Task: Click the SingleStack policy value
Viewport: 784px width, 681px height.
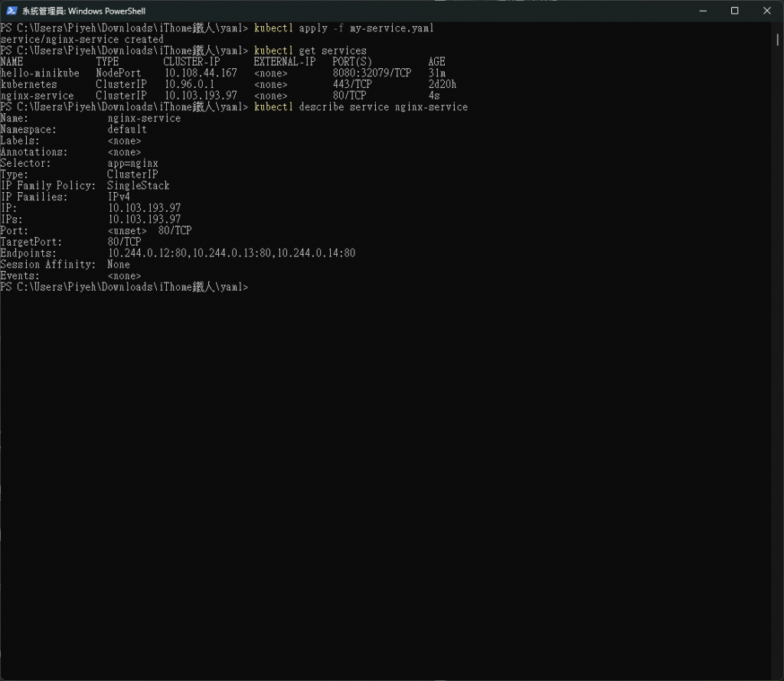Action: coord(138,186)
